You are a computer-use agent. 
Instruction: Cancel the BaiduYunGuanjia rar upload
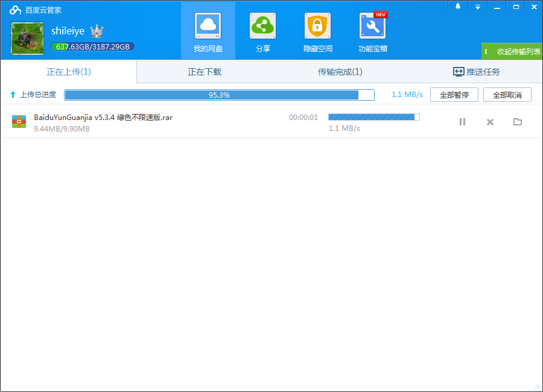pos(490,122)
